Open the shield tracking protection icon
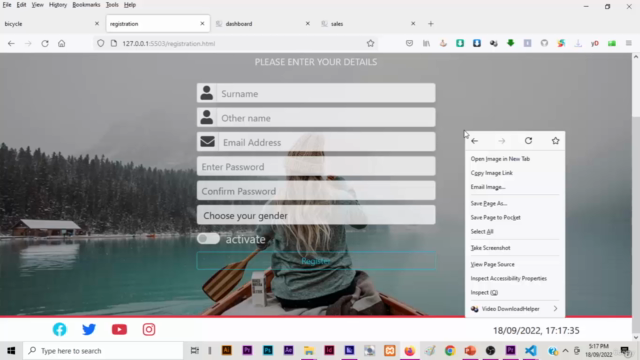This screenshot has height=360, width=640. (100, 43)
